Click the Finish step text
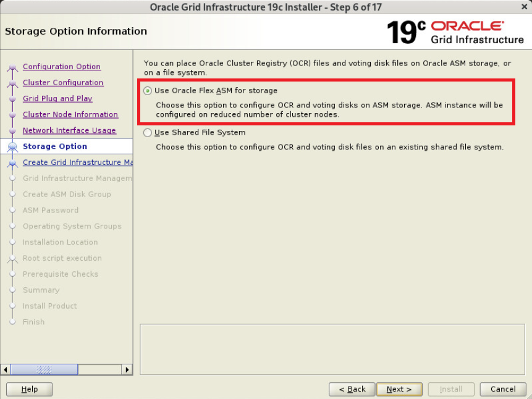The width and height of the screenshot is (532, 399). coord(33,322)
